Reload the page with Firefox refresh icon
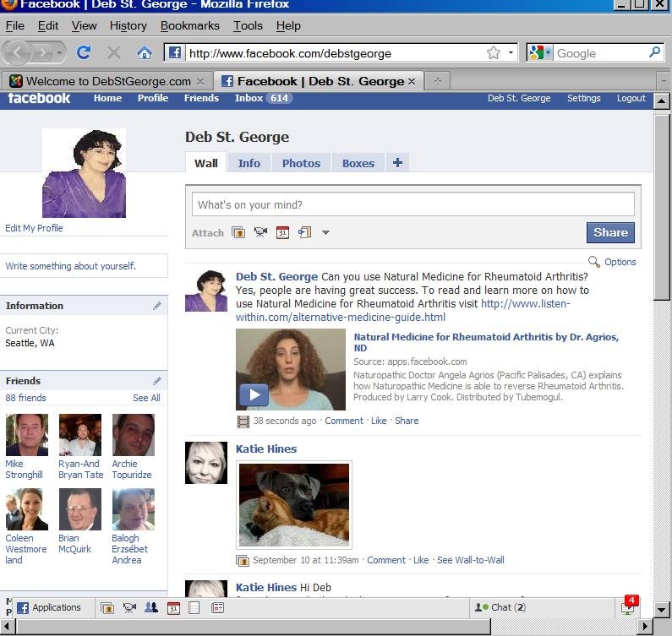 point(83,52)
